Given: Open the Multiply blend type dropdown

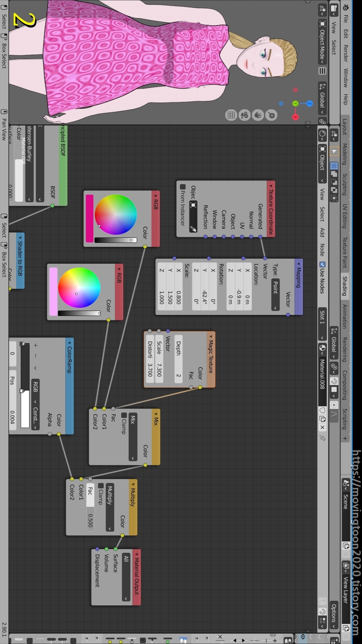Looking at the screenshot, I should tap(110, 507).
